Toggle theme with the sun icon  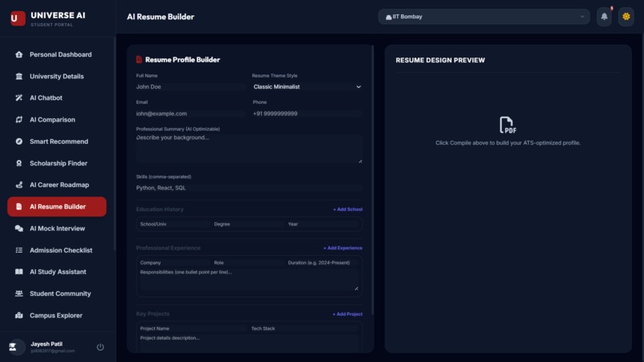click(x=626, y=17)
